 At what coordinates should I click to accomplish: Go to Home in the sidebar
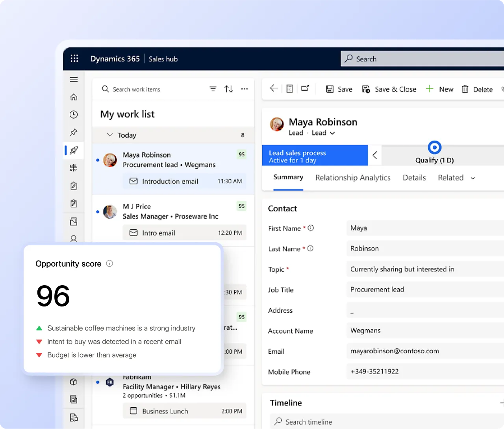click(74, 97)
